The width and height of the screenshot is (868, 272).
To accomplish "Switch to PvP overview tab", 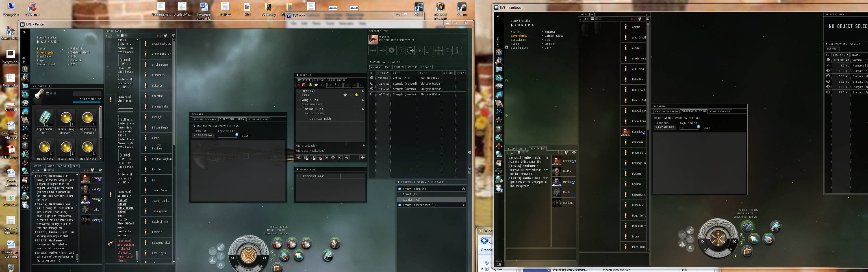I will tap(387, 67).
